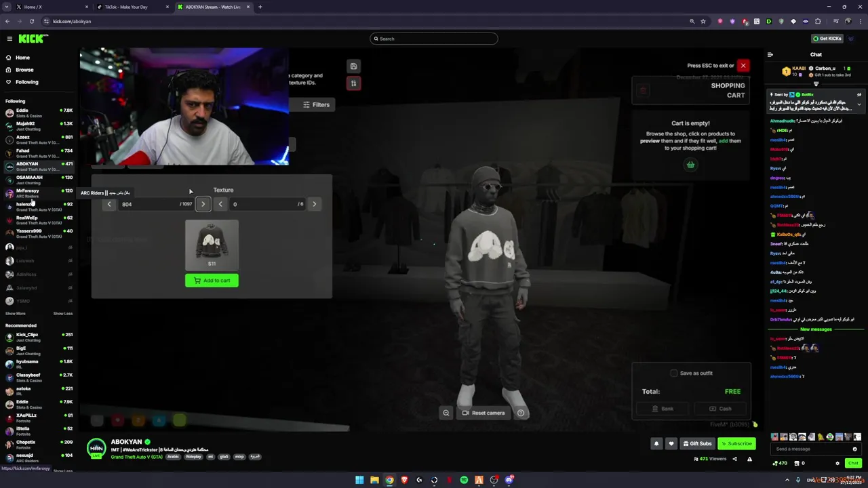Select next texture with the right arrow
Screen dimensions: 868x488
tap(314, 204)
